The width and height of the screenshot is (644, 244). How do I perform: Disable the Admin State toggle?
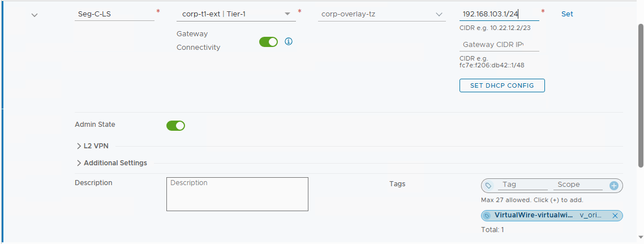point(176,126)
